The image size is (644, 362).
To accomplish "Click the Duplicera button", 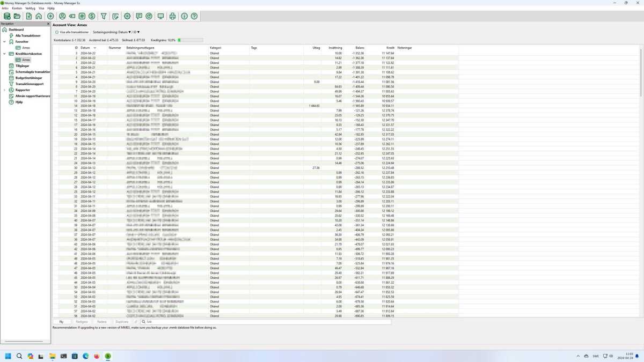I will [122, 321].
